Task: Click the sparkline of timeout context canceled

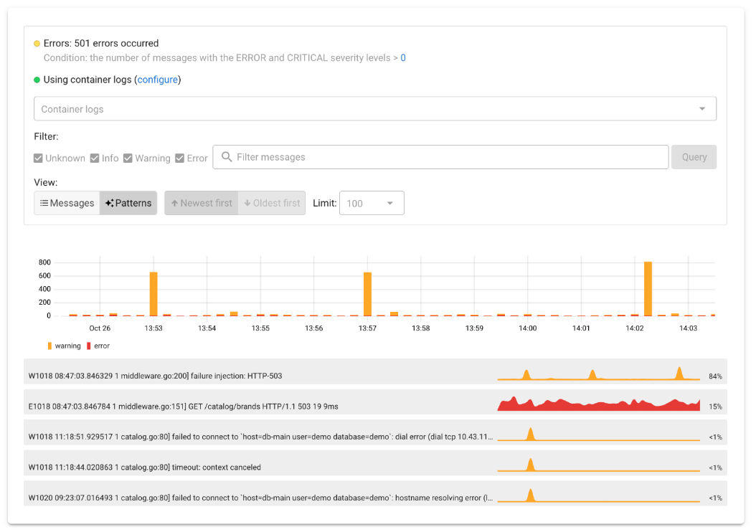Action: point(598,465)
